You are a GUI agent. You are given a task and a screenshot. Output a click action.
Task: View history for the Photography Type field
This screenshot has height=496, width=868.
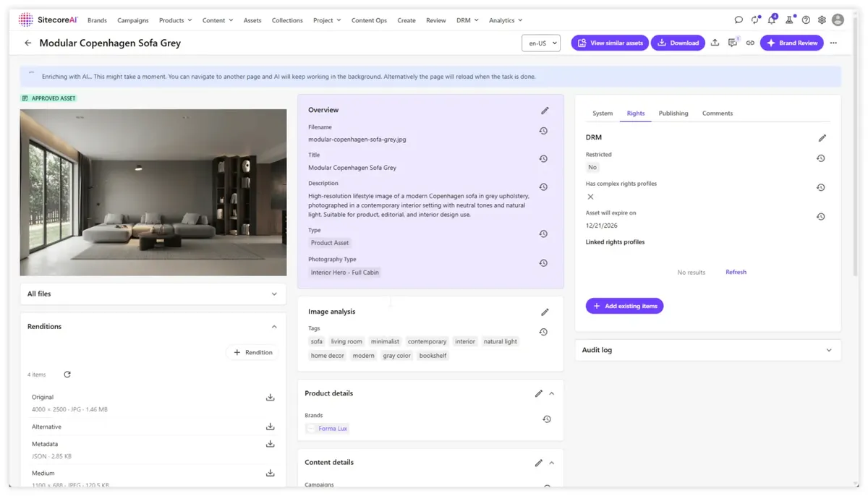click(x=543, y=263)
